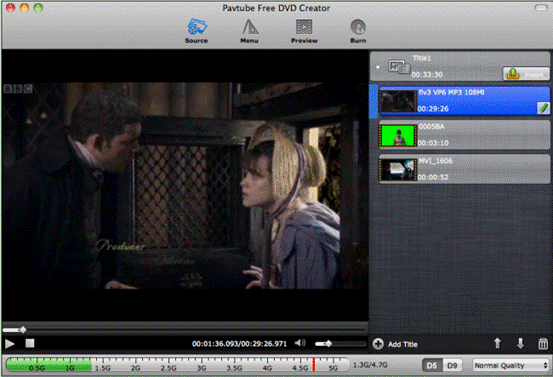Image resolution: width=553 pixels, height=377 pixels.
Task: Click the 00:03:10 duration text
Action: point(433,143)
